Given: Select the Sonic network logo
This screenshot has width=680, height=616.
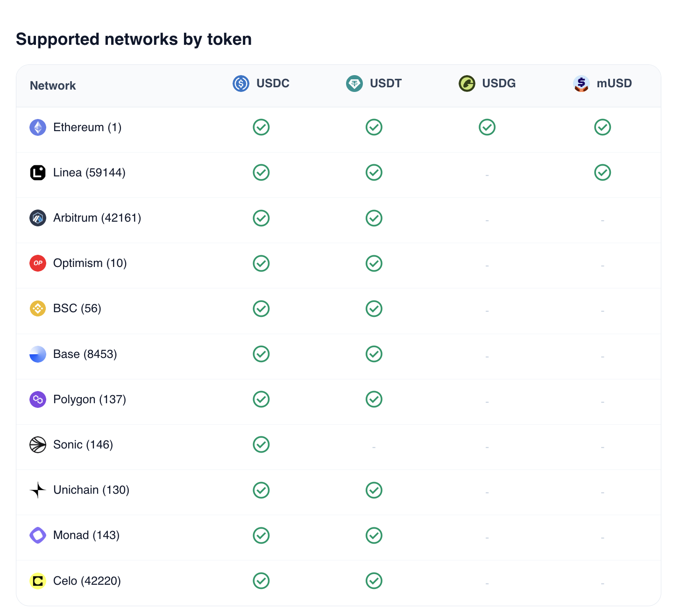Looking at the screenshot, I should [x=38, y=445].
